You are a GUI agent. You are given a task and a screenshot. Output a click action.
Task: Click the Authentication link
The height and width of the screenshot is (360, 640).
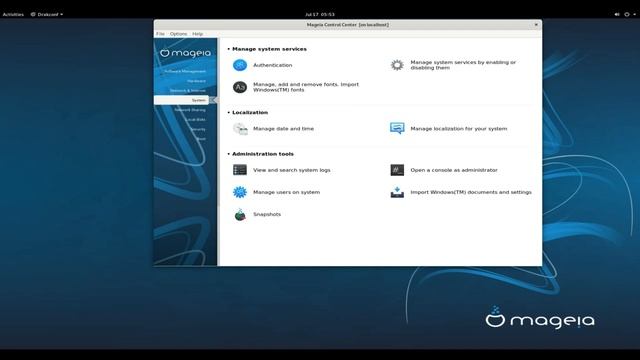click(x=273, y=65)
